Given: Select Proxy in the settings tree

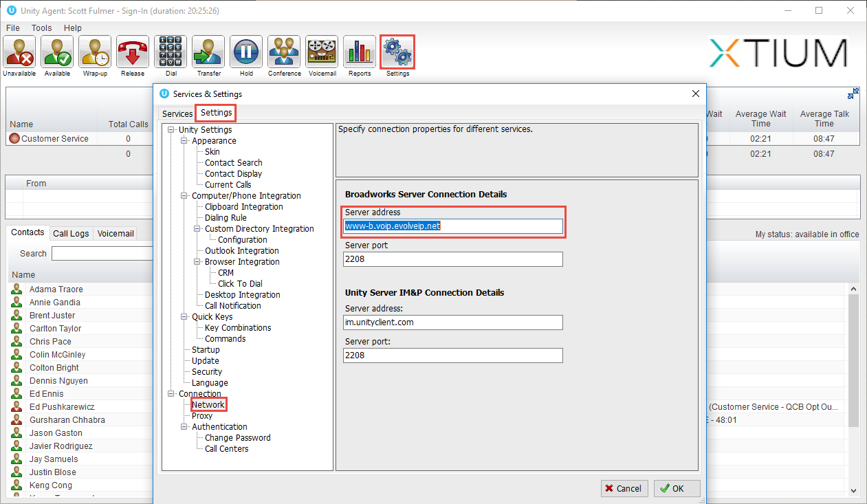Looking at the screenshot, I should pos(202,416).
